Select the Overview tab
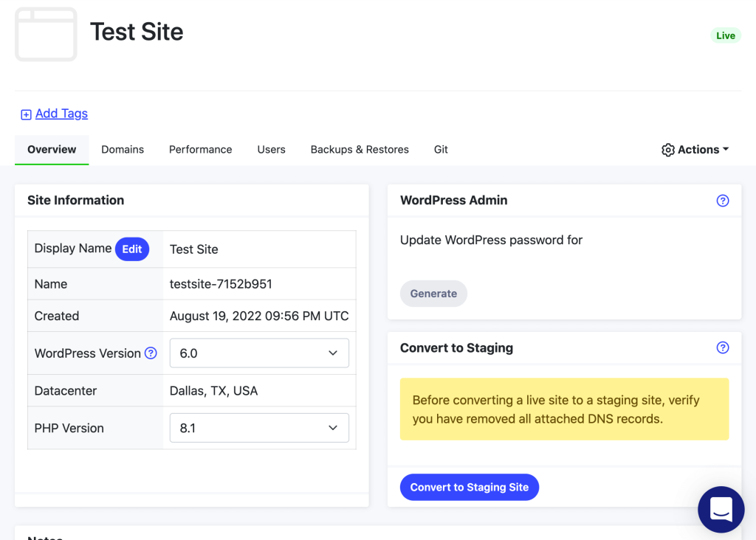Screen dimensions: 756x540 [x=52, y=150]
